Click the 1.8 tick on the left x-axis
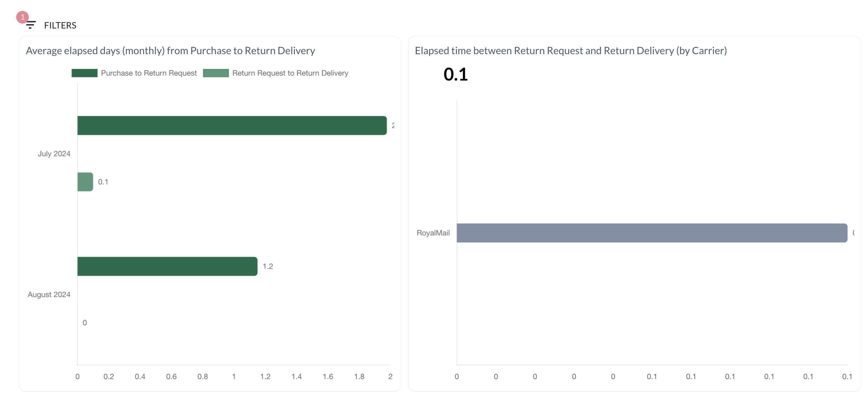The height and width of the screenshot is (396, 868). 359,376
